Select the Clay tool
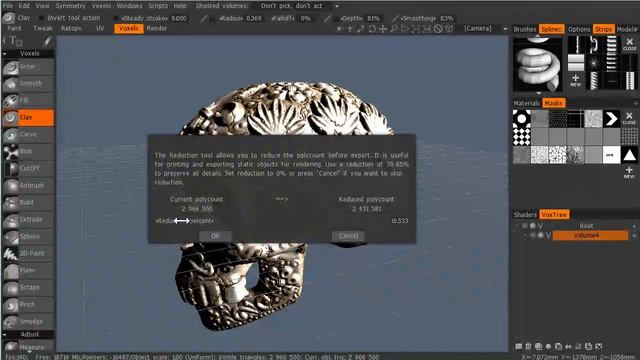 [x=28, y=118]
